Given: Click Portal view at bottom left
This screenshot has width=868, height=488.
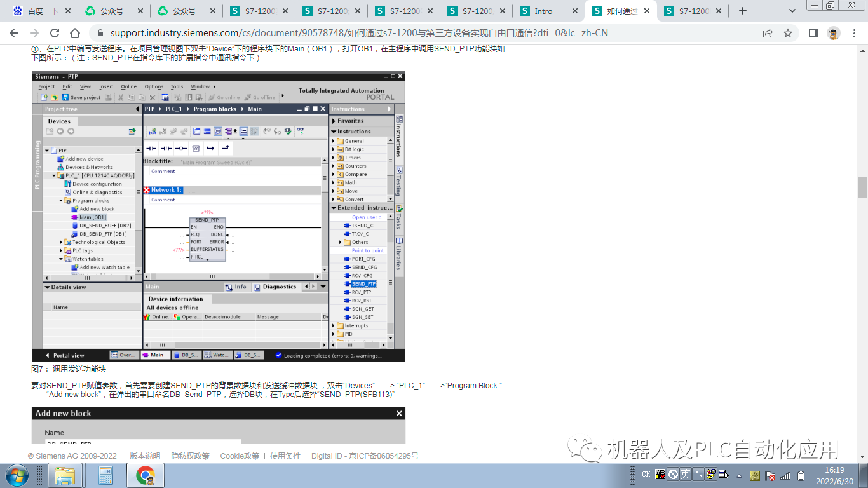Looking at the screenshot, I should tap(65, 355).
